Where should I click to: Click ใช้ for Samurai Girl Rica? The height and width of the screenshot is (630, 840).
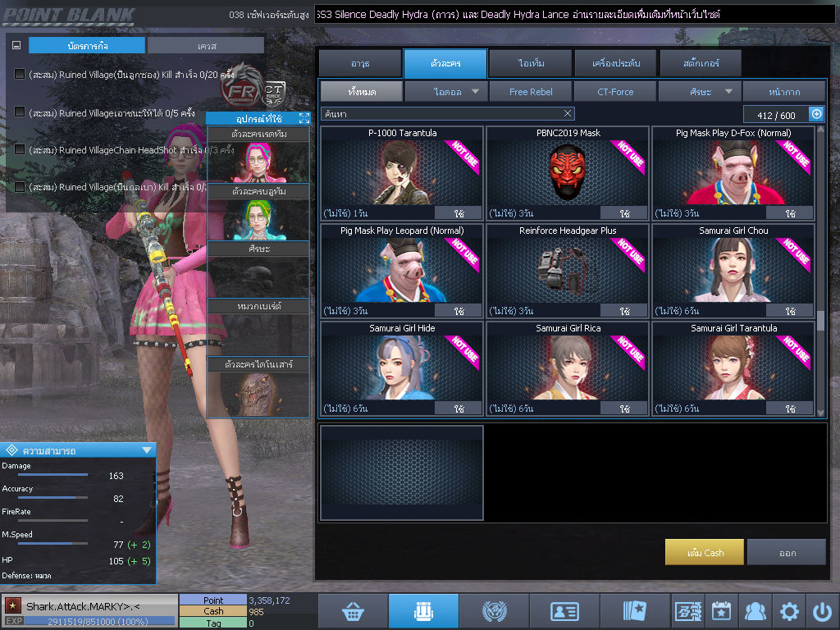tap(624, 409)
